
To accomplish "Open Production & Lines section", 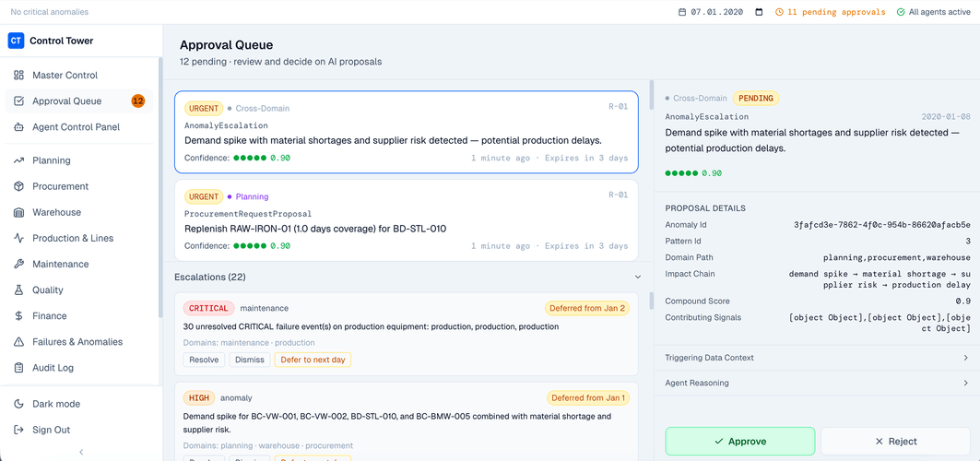I will pos(78,238).
